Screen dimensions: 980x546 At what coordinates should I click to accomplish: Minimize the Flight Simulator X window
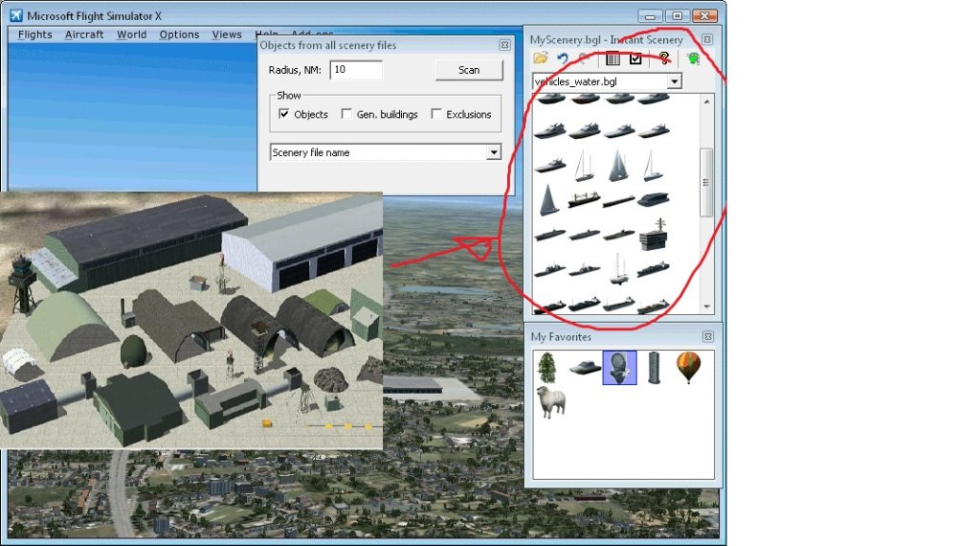650,15
